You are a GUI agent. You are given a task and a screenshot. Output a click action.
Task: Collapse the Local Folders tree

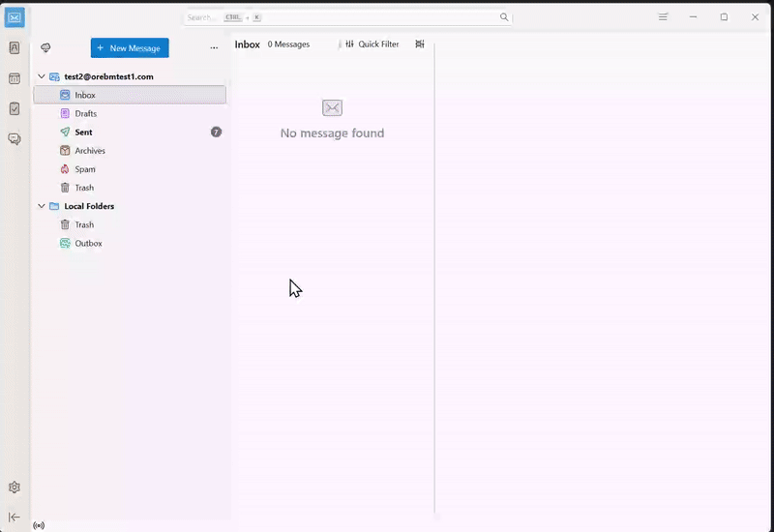point(42,206)
